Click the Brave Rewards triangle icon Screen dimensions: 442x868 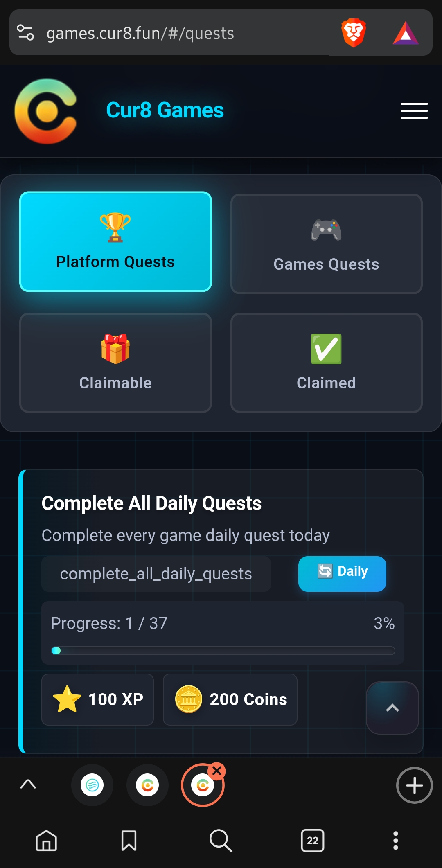coord(405,33)
